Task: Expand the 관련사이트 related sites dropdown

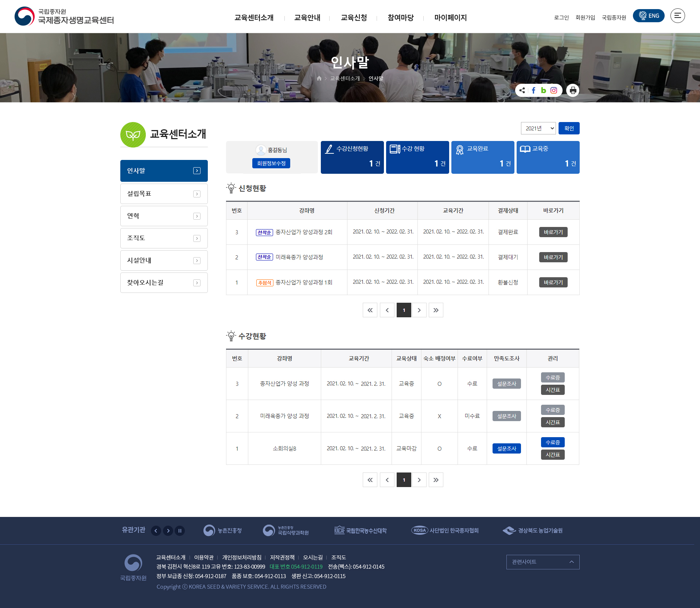Action: (542, 562)
